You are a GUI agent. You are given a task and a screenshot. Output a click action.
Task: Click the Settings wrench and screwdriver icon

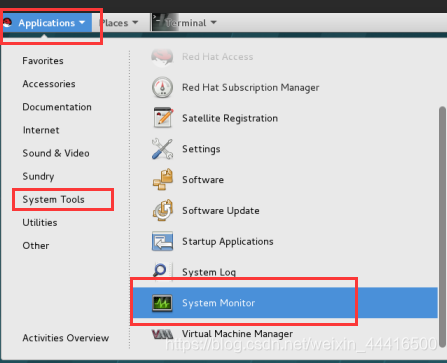pos(162,149)
